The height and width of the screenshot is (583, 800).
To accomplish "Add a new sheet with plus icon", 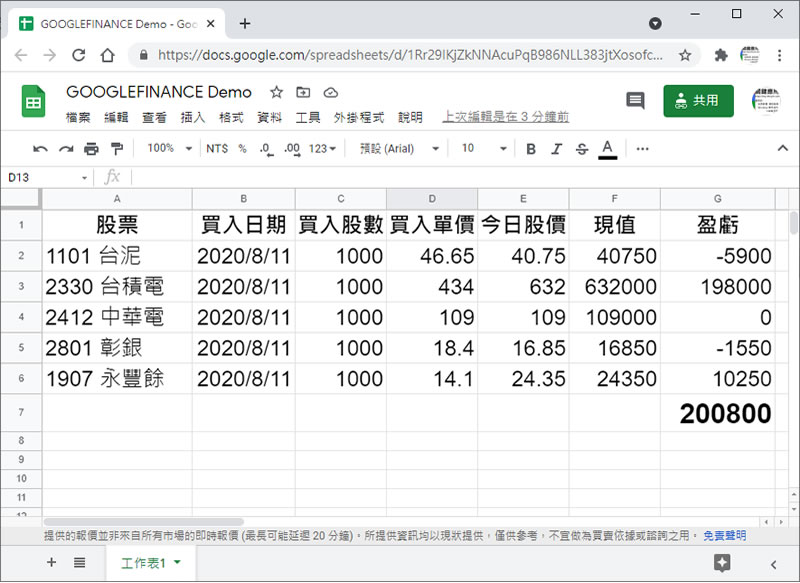I will (x=52, y=562).
